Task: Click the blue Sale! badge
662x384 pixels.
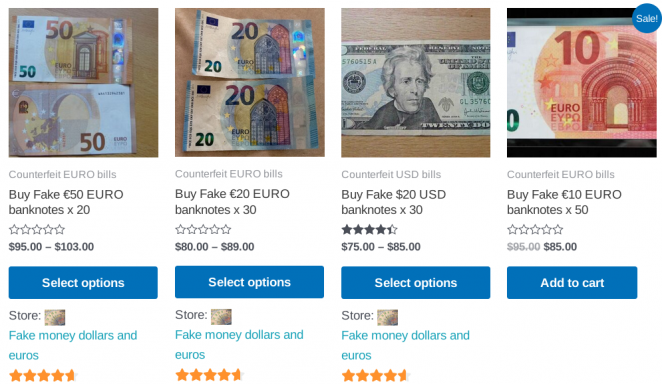Action: [646, 18]
